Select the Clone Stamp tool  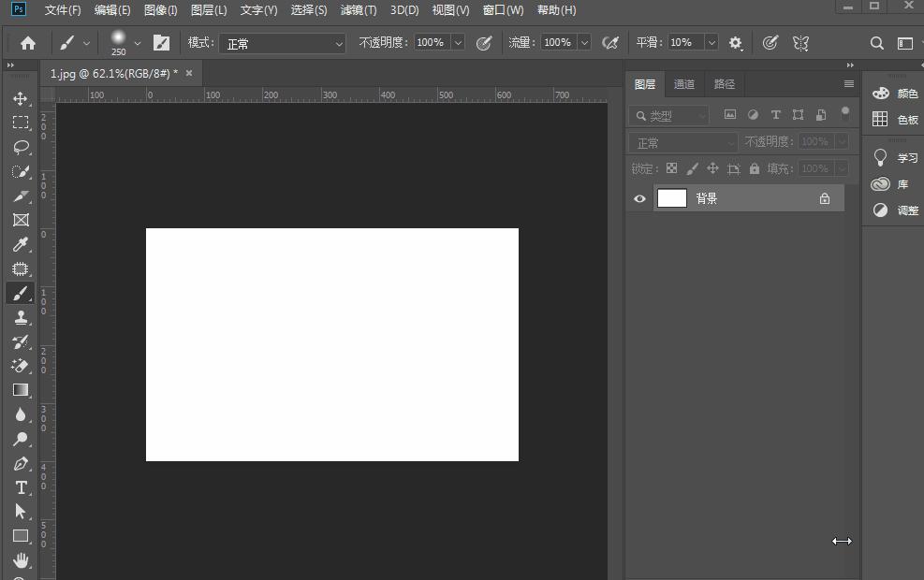pos(20,317)
